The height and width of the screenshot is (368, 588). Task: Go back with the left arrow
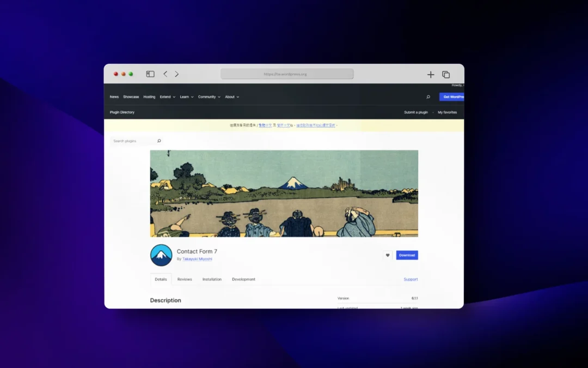point(165,74)
